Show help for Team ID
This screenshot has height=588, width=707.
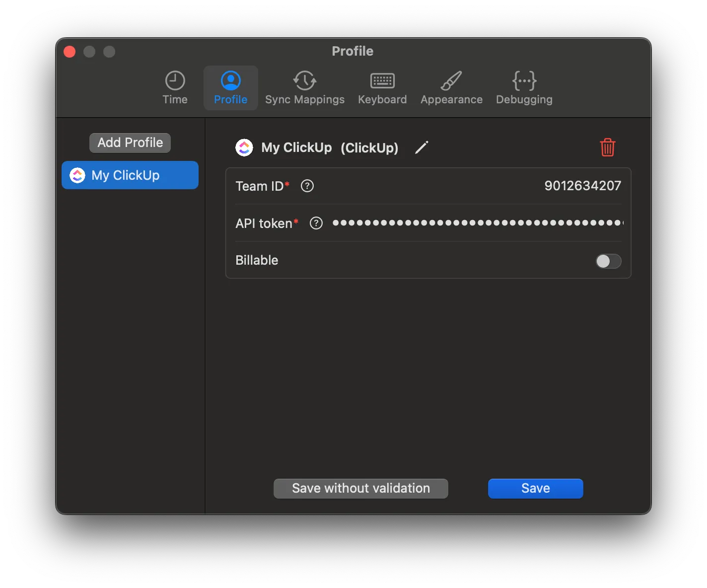coord(307,186)
